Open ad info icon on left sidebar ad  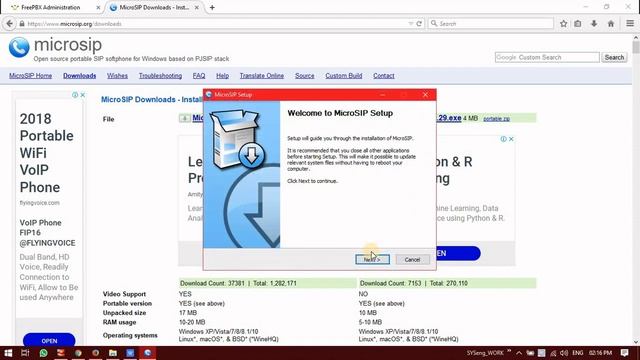point(75,95)
